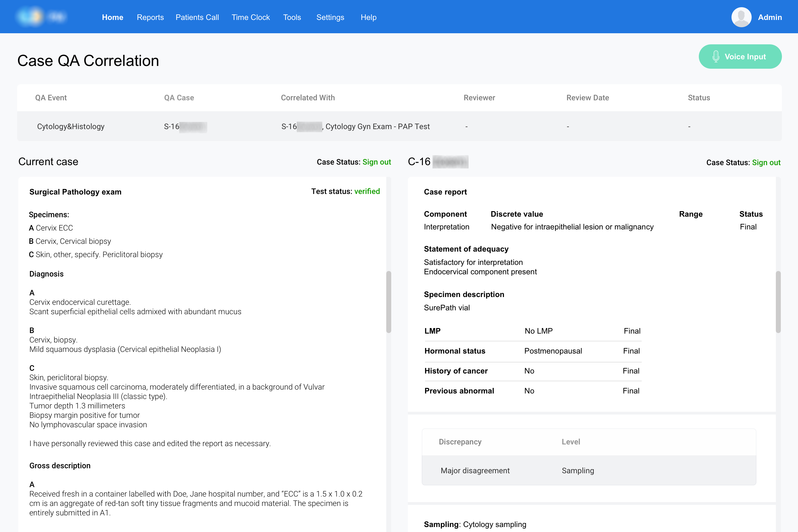The width and height of the screenshot is (798, 532).
Task: Open the Help menu
Action: pos(369,17)
